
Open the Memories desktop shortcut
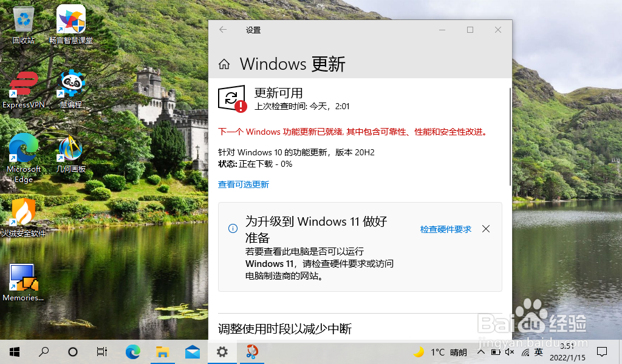[24, 283]
